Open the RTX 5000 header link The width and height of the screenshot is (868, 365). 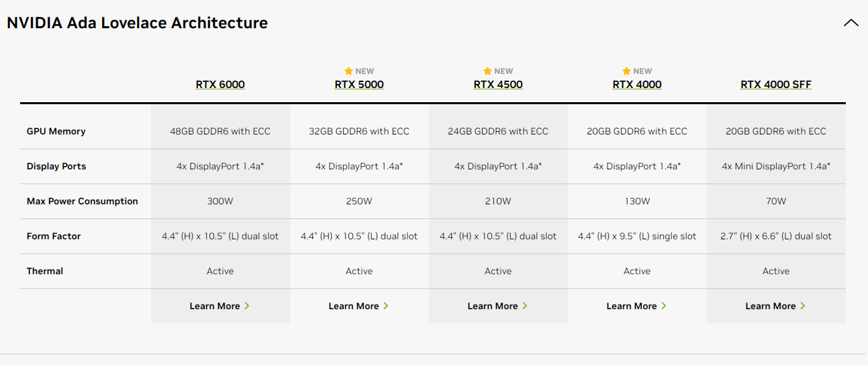point(359,85)
